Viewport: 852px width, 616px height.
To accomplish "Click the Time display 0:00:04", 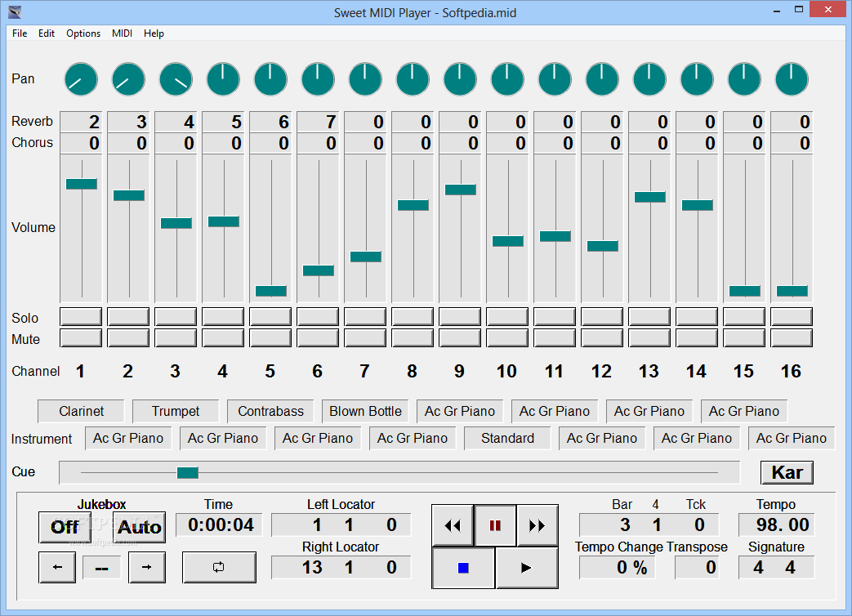I will (219, 524).
